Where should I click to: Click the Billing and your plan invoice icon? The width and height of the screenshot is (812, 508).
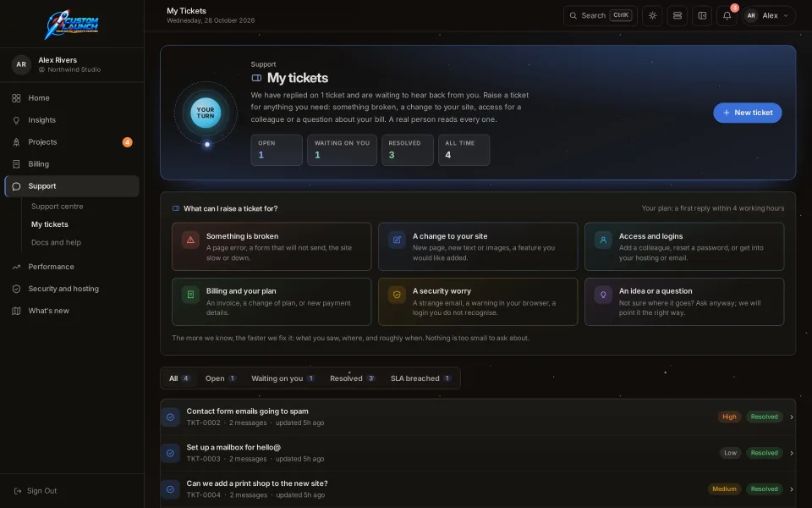pos(190,295)
